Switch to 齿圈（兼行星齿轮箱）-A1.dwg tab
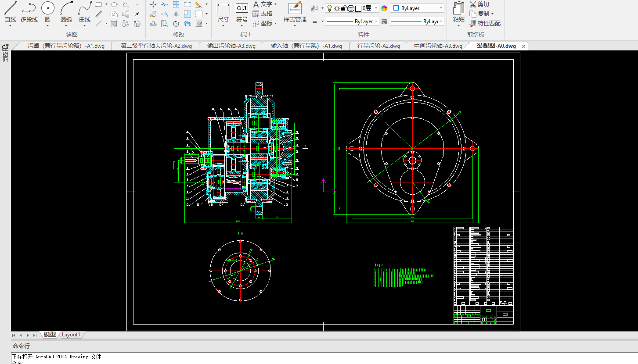Viewport: 638px width, 364px height. (66, 46)
